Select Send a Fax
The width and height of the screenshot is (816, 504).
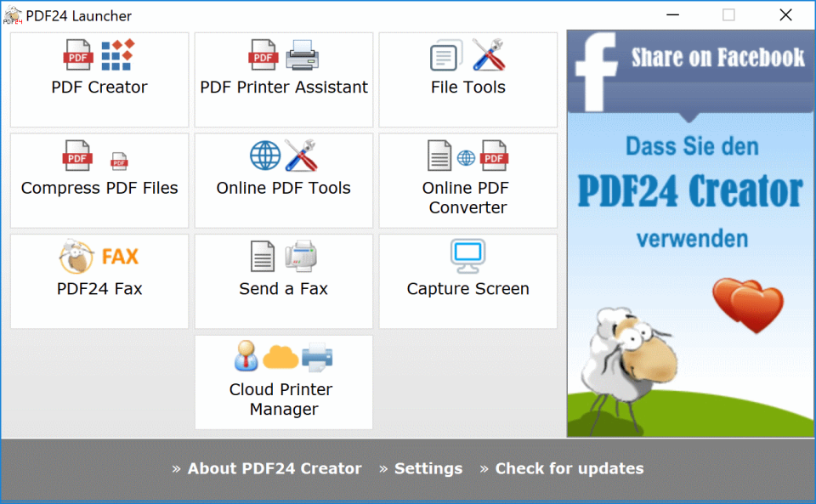click(x=283, y=280)
